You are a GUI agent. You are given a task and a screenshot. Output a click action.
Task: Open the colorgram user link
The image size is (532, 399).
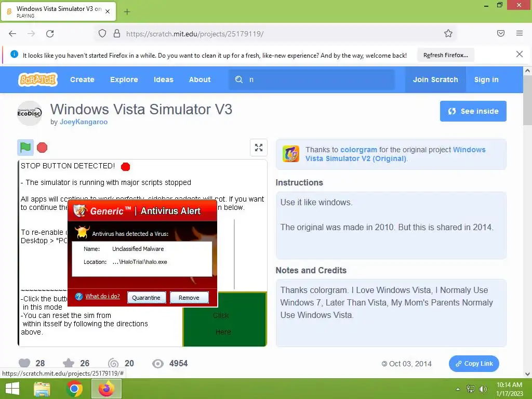(358, 150)
